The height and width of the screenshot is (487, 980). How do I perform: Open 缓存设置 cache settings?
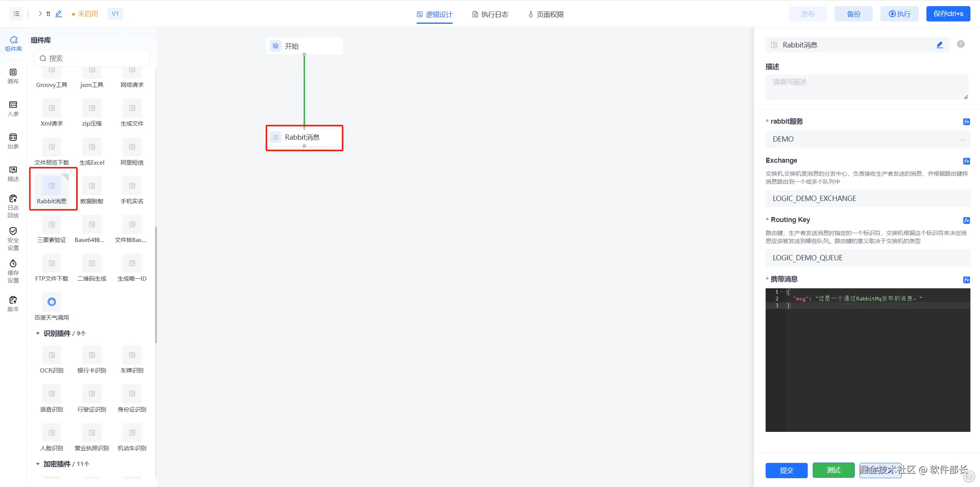point(13,271)
